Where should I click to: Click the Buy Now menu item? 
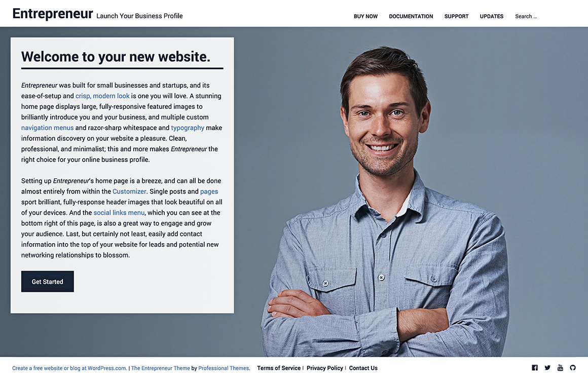pyautogui.click(x=365, y=16)
